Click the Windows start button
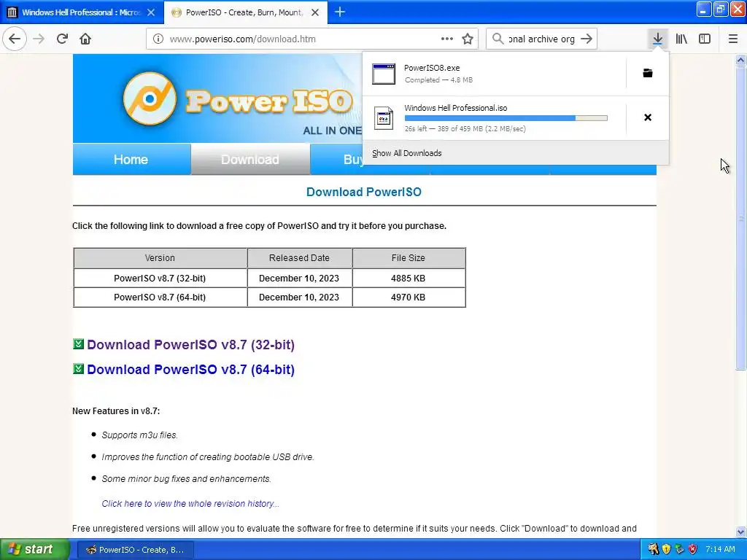The width and height of the screenshot is (747, 560). point(35,550)
